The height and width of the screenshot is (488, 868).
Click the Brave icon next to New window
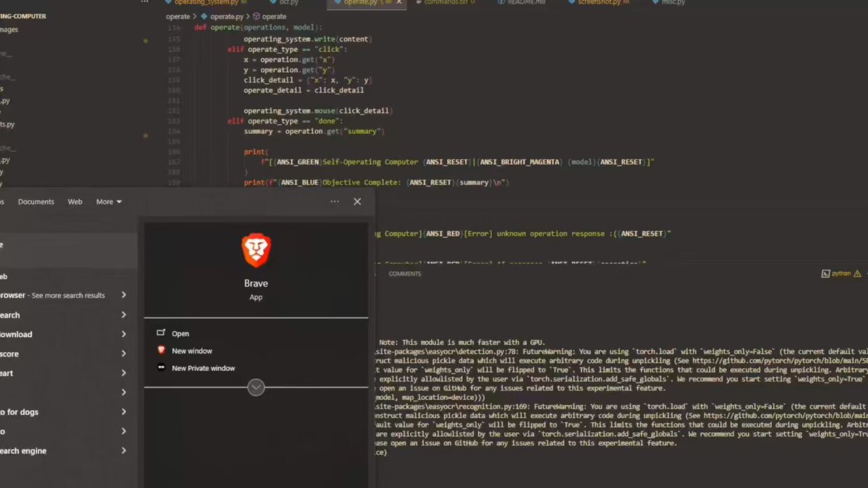tap(161, 351)
